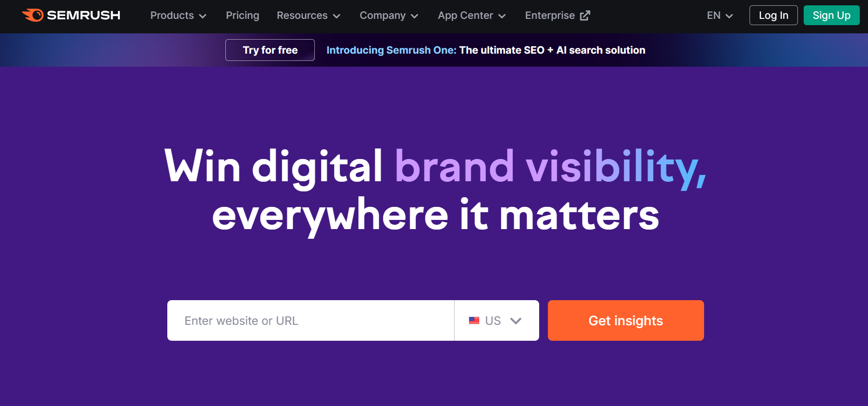
Task: Click the Get insights button
Action: pyautogui.click(x=625, y=320)
